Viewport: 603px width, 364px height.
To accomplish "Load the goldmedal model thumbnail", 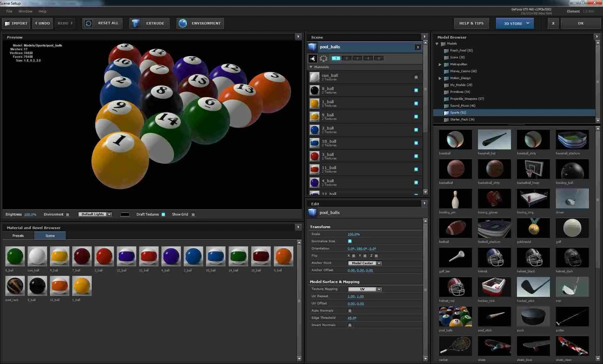I will click(533, 228).
